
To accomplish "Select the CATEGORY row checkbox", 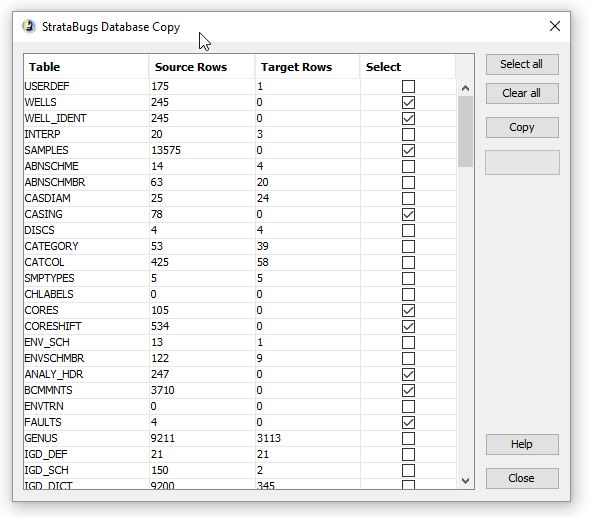I will click(408, 247).
